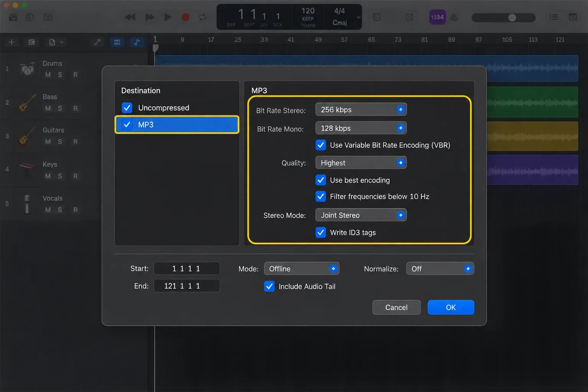Open the Mode Offline dropdown
The width and height of the screenshot is (588, 392).
(x=302, y=269)
